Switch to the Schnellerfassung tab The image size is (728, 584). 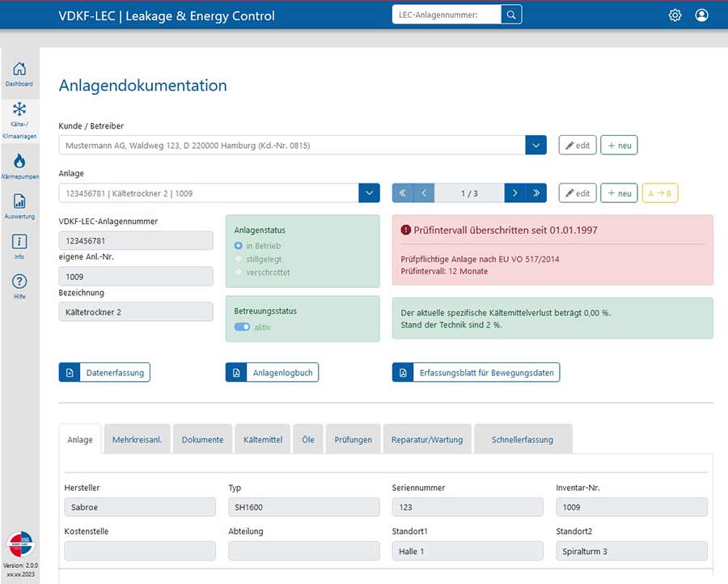(x=523, y=439)
